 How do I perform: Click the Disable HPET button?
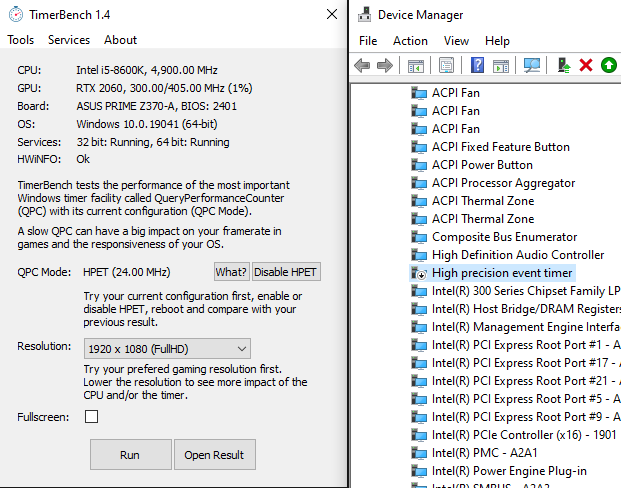point(286,272)
